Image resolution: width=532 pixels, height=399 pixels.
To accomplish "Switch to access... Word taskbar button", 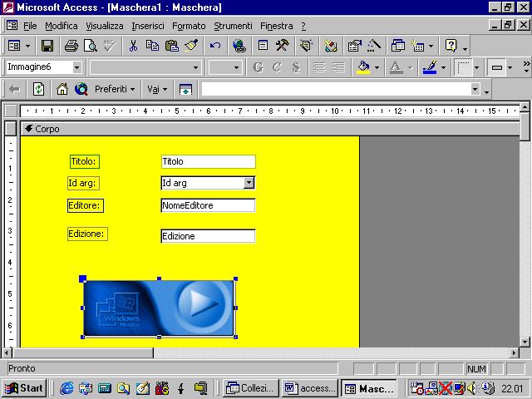I will pos(309,388).
